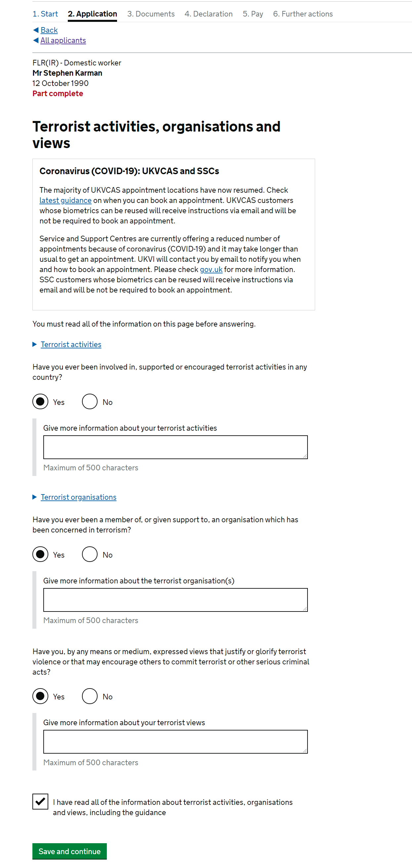The width and height of the screenshot is (412, 868).
Task: Expand the Terrorist activities disclosure triangle
Action: pos(34,344)
